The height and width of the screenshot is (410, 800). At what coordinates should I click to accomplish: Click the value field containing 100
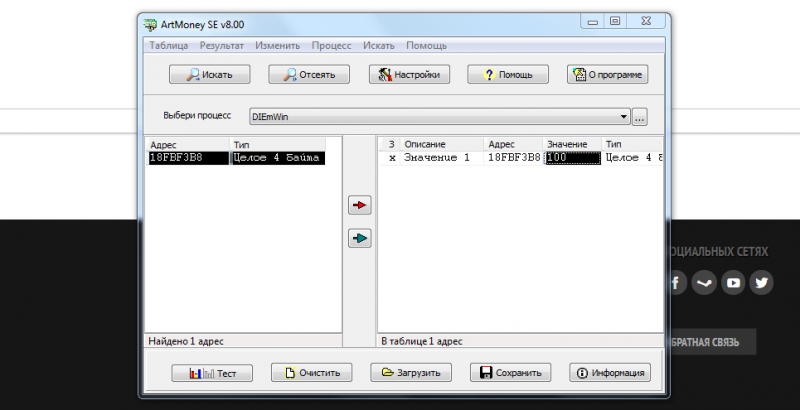point(573,158)
